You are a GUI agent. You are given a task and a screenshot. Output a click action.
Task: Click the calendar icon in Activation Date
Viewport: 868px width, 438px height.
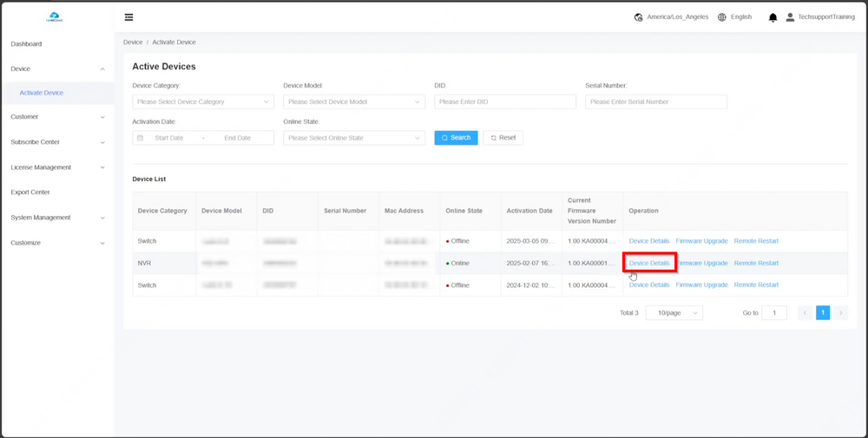click(141, 138)
